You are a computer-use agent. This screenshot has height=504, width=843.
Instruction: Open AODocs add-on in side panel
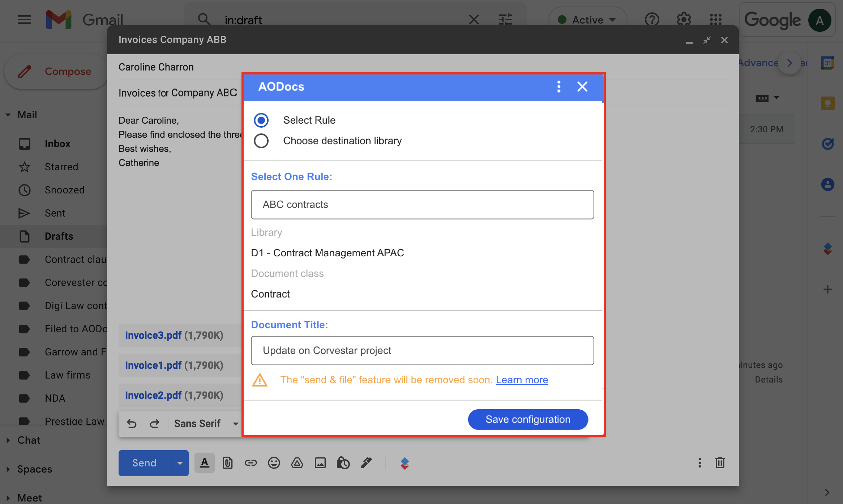tap(827, 249)
